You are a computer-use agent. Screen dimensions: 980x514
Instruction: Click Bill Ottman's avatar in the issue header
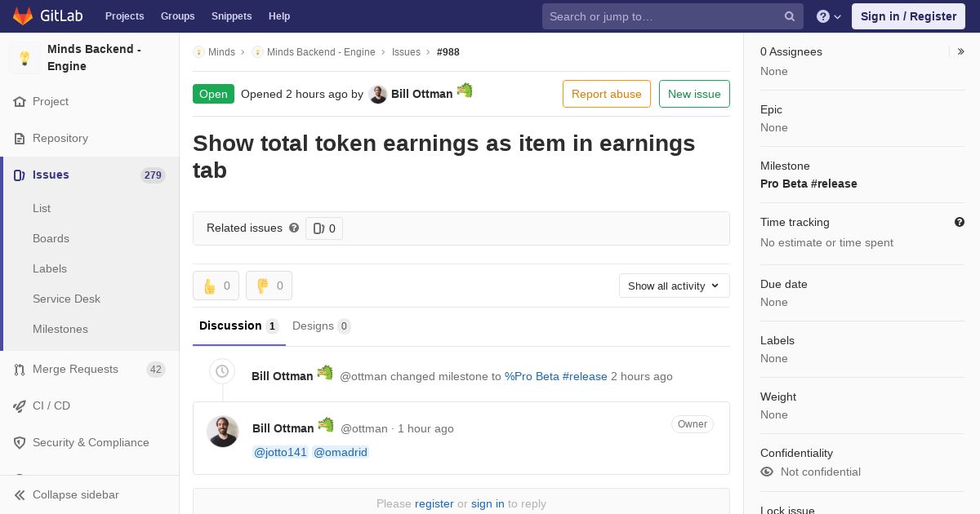pos(377,94)
